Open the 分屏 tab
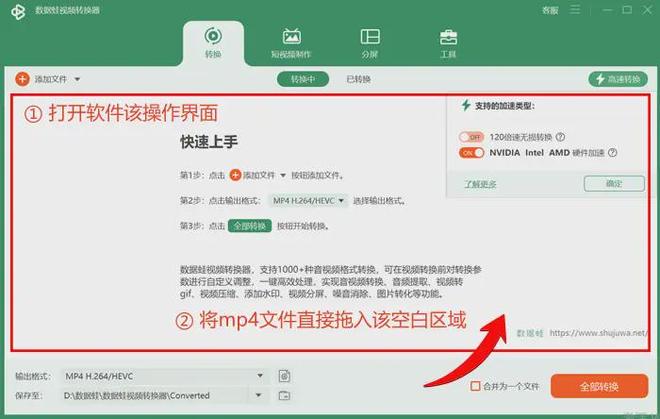Image resolution: width=660 pixels, height=419 pixels. pos(370,43)
